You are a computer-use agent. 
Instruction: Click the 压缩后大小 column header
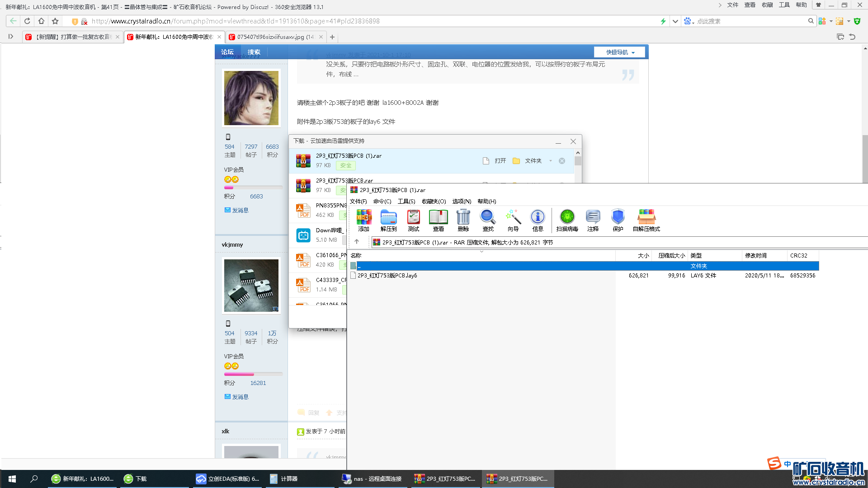coord(671,255)
